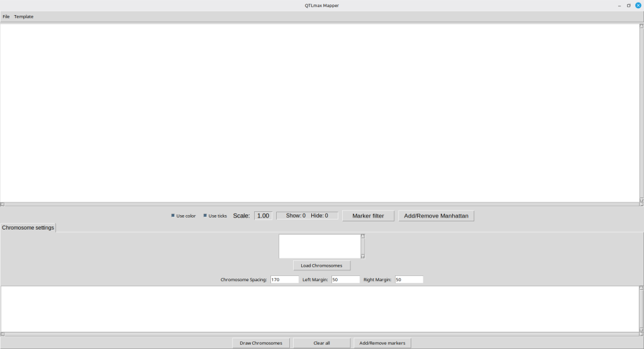Open the Template menu

point(24,16)
